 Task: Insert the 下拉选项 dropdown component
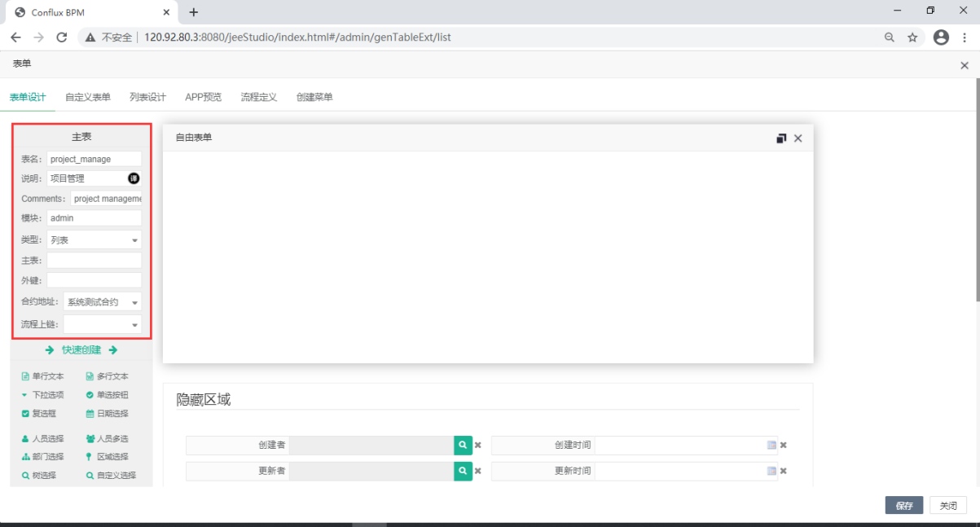pos(42,395)
